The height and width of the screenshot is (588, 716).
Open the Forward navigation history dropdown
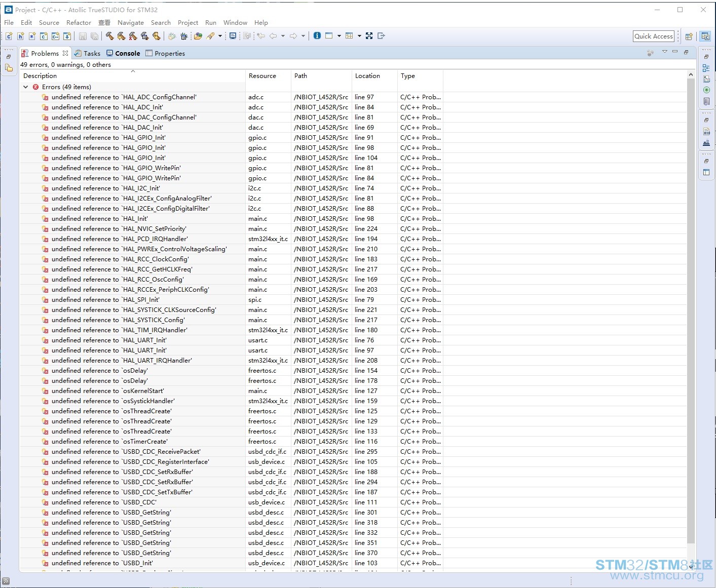(303, 36)
